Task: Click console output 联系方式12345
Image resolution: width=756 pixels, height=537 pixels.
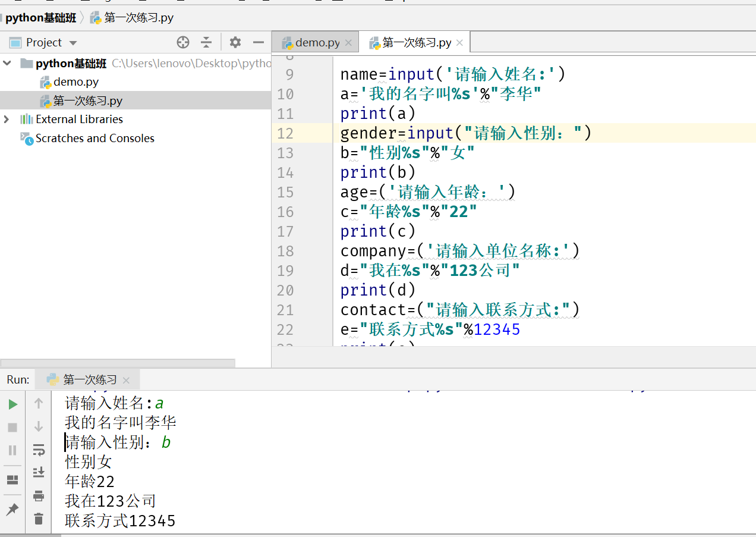Action: [120, 521]
